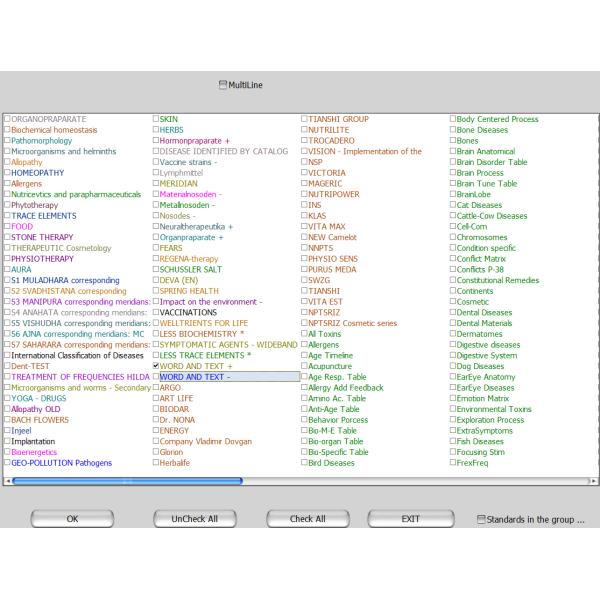Enable Standards in the group checkbox
Screen dimensions: 600x600
[x=481, y=519]
